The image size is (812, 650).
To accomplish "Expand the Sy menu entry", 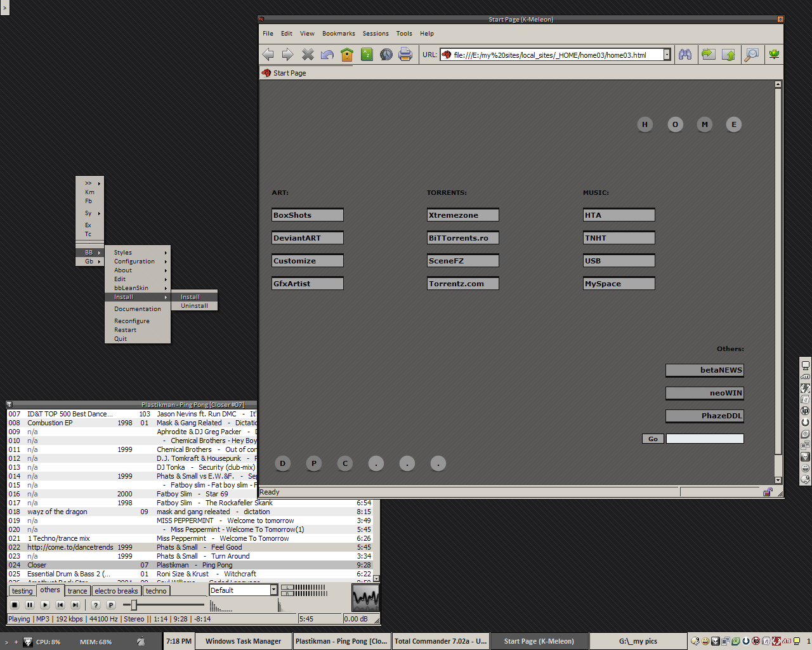I will pyautogui.click(x=89, y=213).
